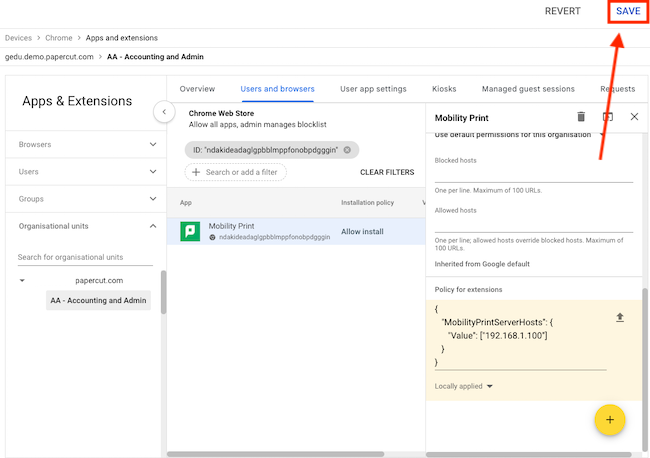Collapse papercut.com tree node arrow

pyautogui.click(x=22, y=281)
